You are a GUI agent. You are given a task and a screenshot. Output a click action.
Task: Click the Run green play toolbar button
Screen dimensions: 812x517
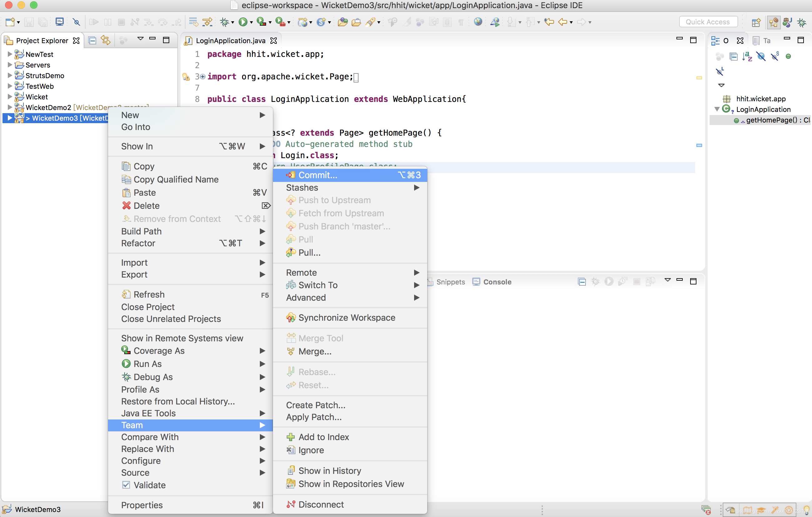pyautogui.click(x=243, y=22)
